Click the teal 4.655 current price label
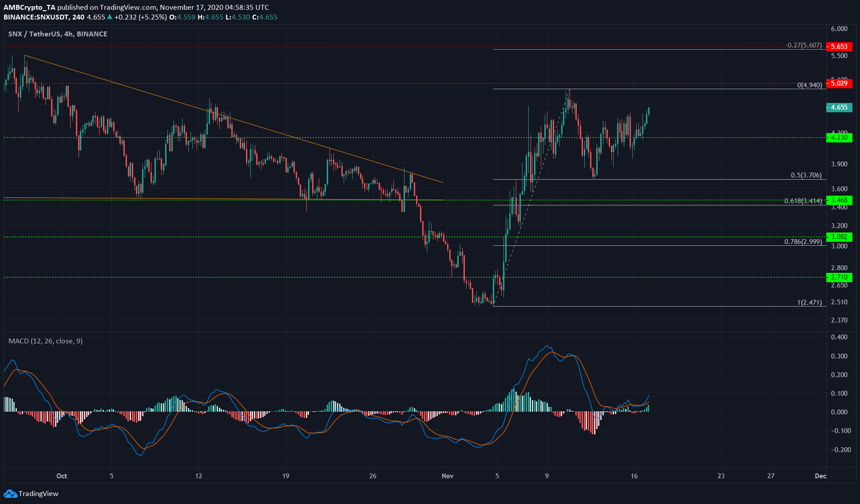 click(x=839, y=107)
